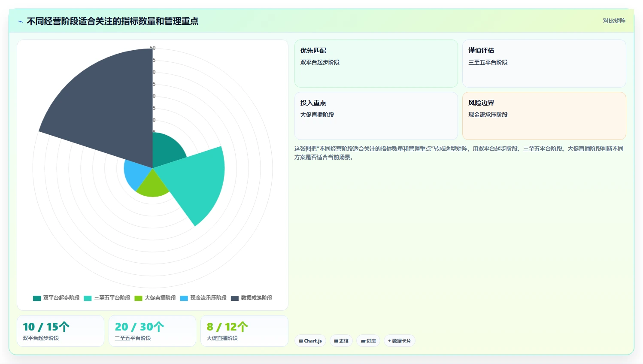The width and height of the screenshot is (643, 364).
Task: Click the main title 不同经营阶段适合关注的指标数量和管理重点
Action: click(112, 21)
